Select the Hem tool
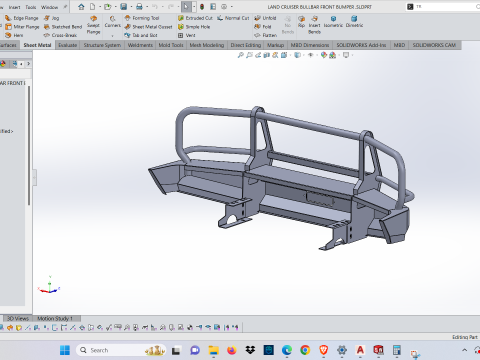The image size is (480, 360). 14,35
